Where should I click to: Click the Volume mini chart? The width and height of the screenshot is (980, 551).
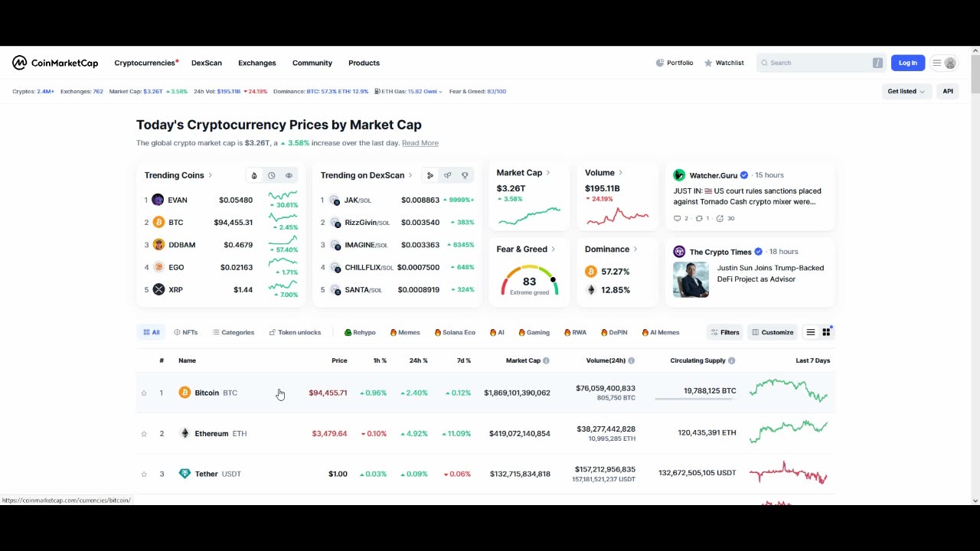(x=618, y=217)
